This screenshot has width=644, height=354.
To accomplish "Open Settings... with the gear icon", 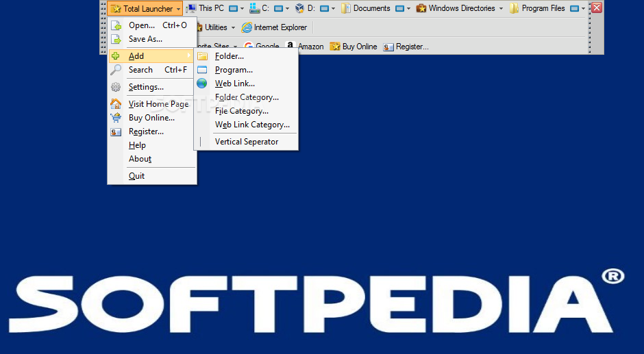I will (x=152, y=87).
